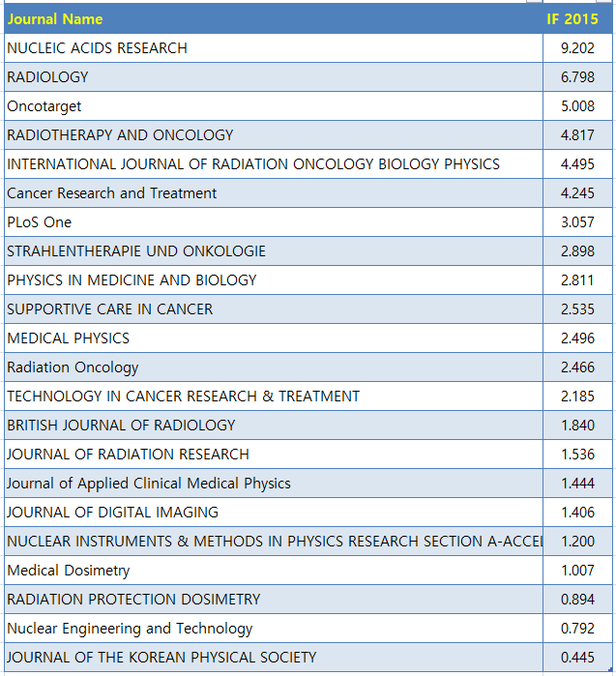
Task: Select the 2.535 value cell
Action: pyautogui.click(x=577, y=309)
